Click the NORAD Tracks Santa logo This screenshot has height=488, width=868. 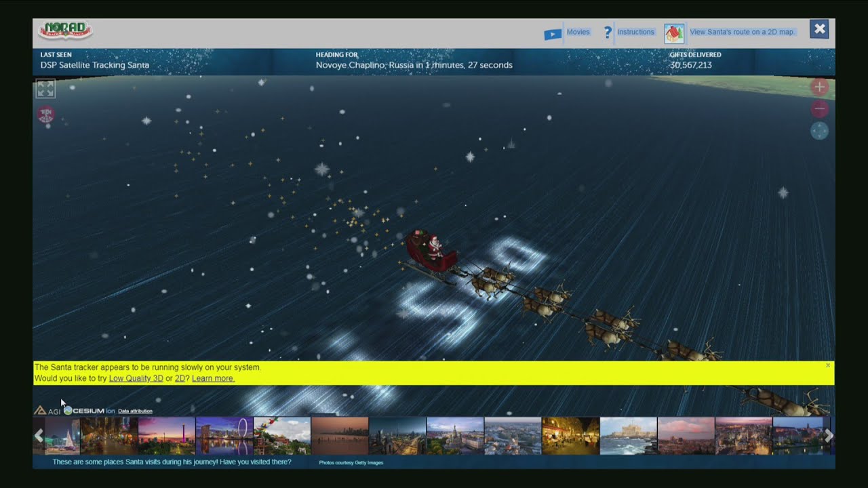pos(65,30)
